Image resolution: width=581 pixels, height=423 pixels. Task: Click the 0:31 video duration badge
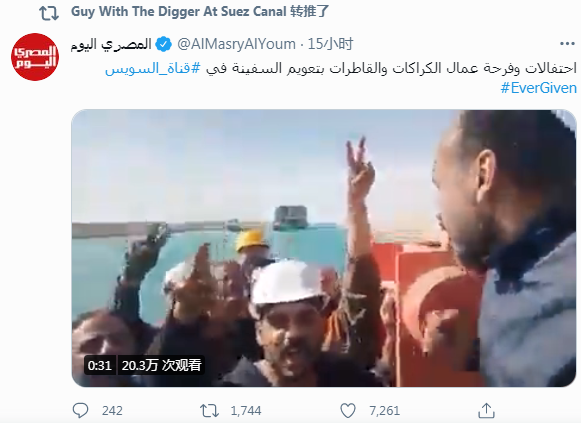click(x=100, y=366)
